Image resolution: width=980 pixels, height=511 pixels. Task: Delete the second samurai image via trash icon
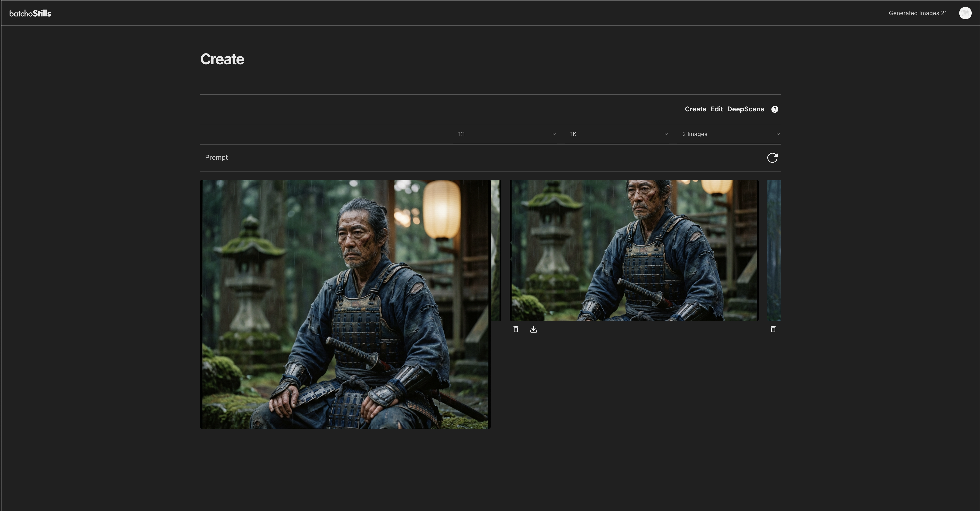pyautogui.click(x=516, y=329)
